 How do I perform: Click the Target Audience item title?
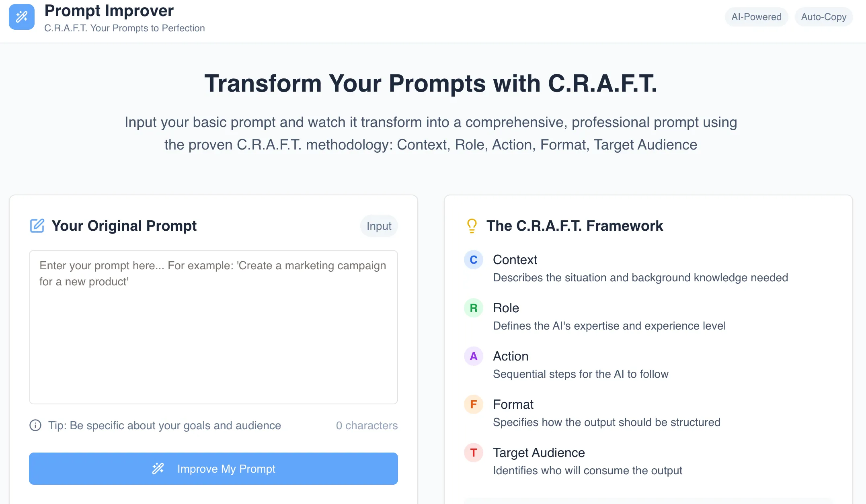click(539, 453)
